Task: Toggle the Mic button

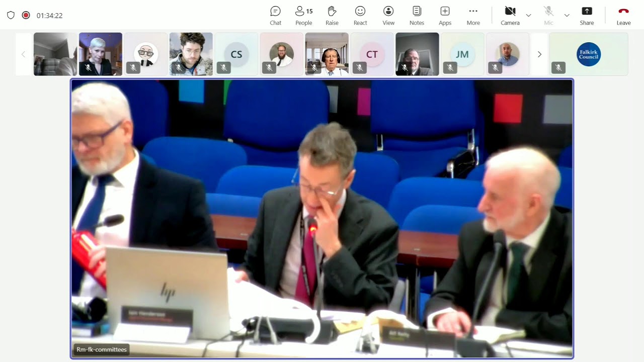Action: (x=548, y=16)
